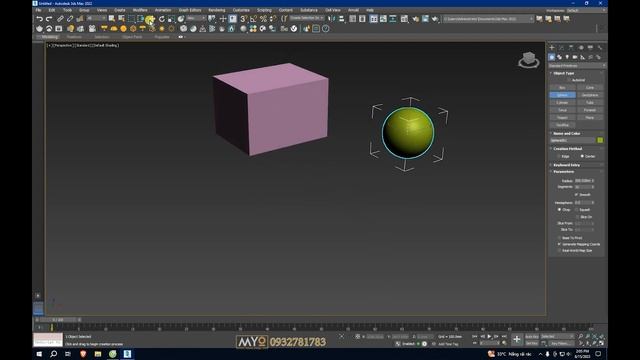Viewport: 640px width, 360px height.
Task: Click the Box primitive button
Action: (x=562, y=87)
